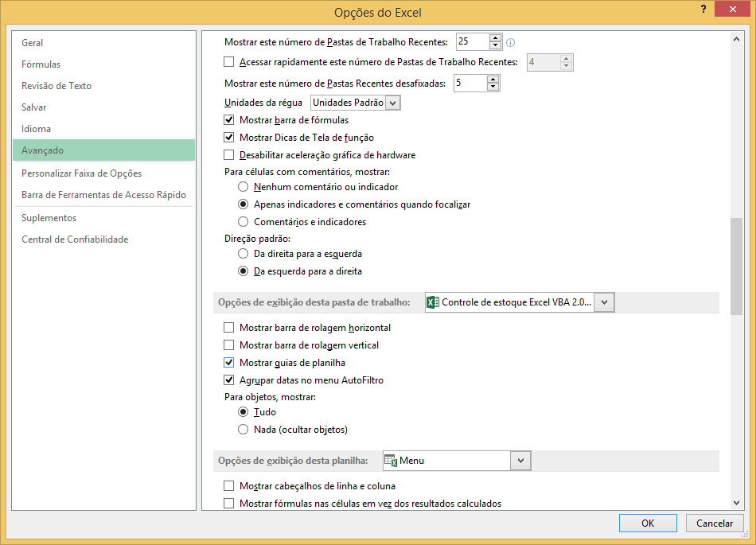This screenshot has height=545, width=756.
Task: Expand the worksheet Menu dropdown
Action: 520,461
